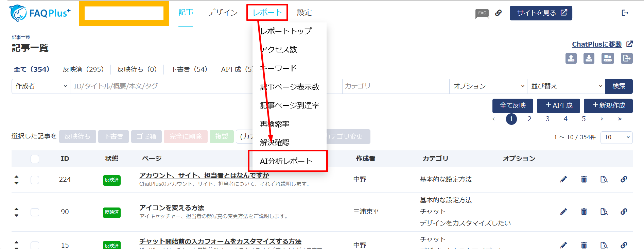The height and width of the screenshot is (249, 644).
Task: Open the 作成者 dropdown
Action: click(41, 86)
